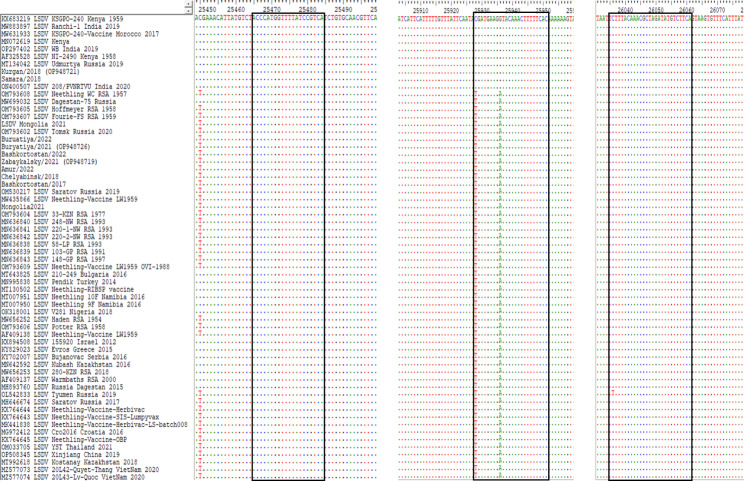
Task: Select MN072619 LSDV Kenya sequence name
Action: pos(37,39)
